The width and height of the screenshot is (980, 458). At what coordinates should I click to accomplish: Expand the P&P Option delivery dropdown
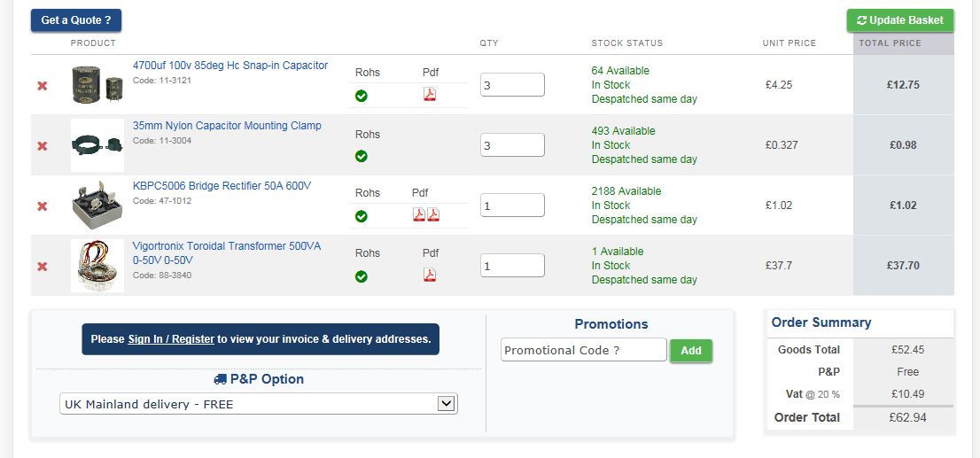click(x=447, y=404)
